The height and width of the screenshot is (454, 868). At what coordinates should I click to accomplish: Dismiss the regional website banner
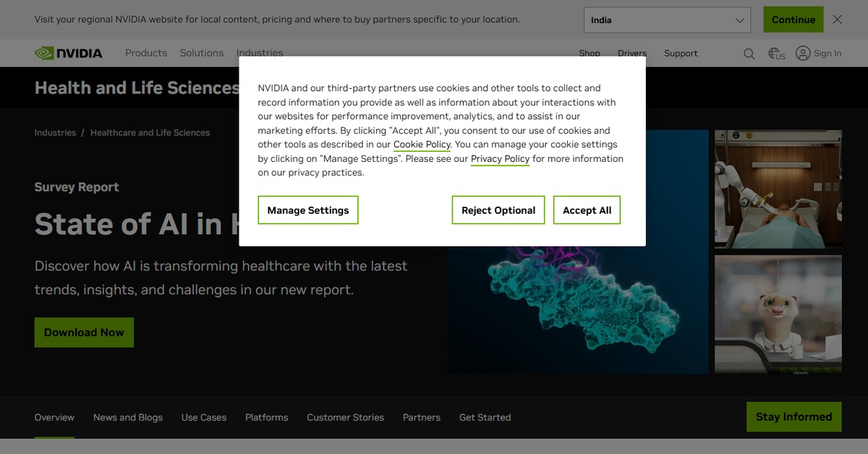(837, 20)
